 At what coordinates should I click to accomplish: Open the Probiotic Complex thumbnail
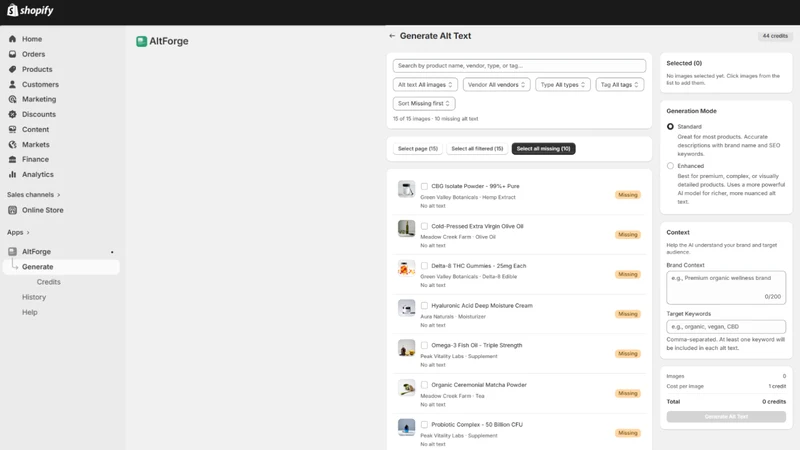tap(406, 427)
